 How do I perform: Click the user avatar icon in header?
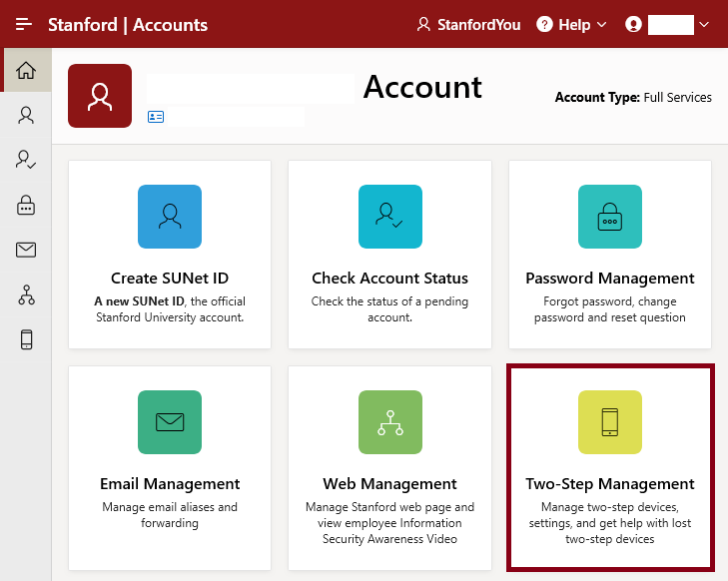(x=633, y=24)
